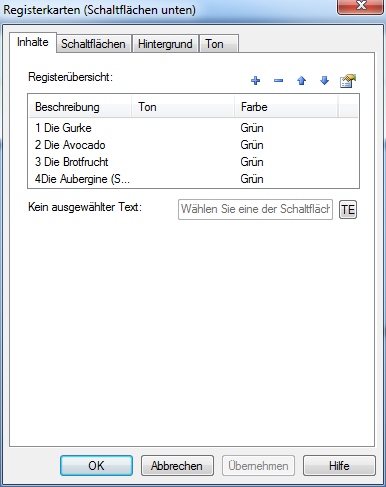Move selected register down with arrow icon
This screenshot has height=487, width=386.
pos(324,81)
